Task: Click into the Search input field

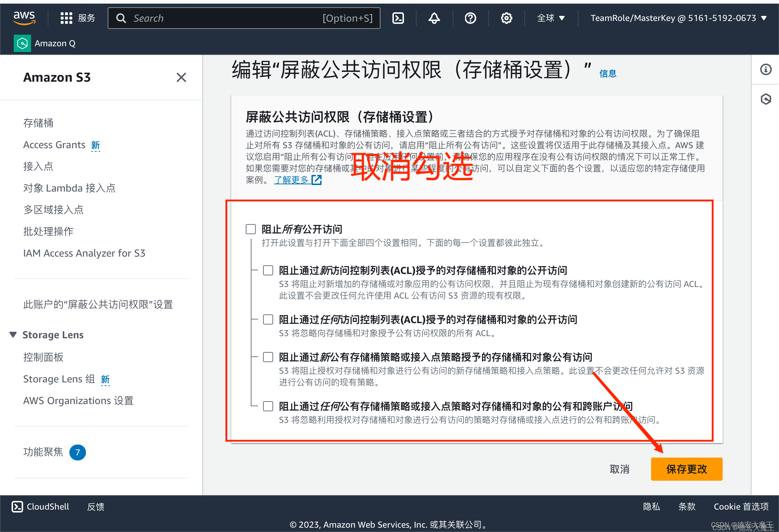Action: tap(244, 18)
